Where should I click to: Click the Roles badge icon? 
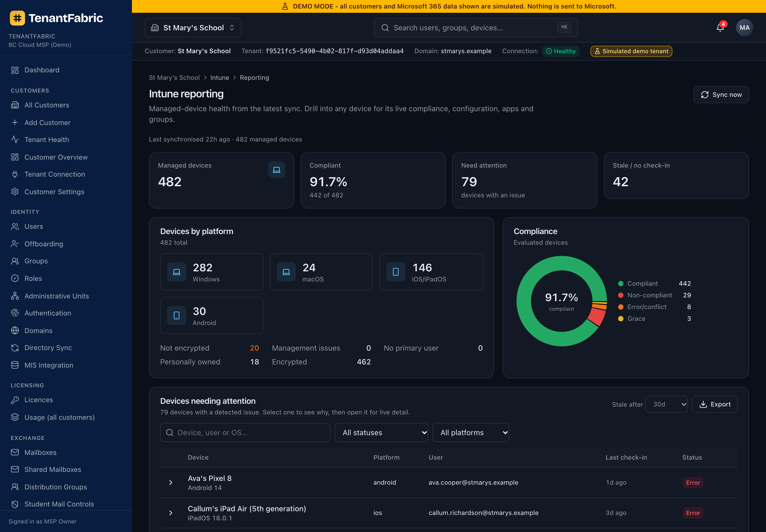(x=15, y=278)
